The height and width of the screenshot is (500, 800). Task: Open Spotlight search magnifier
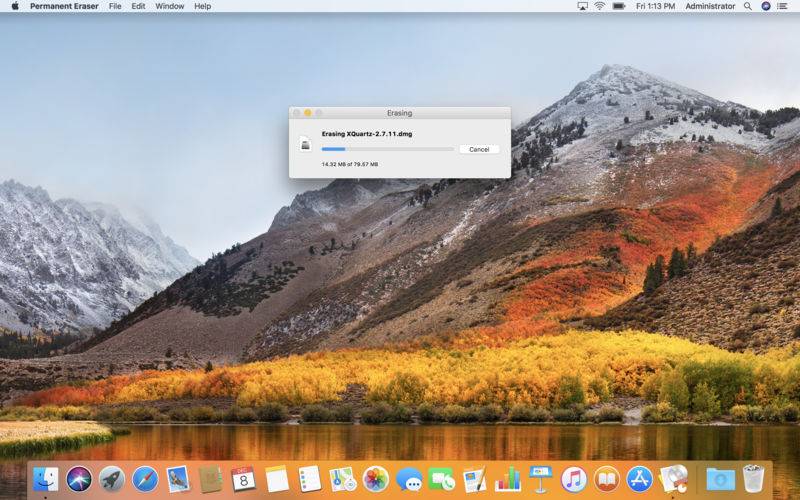[x=748, y=6]
